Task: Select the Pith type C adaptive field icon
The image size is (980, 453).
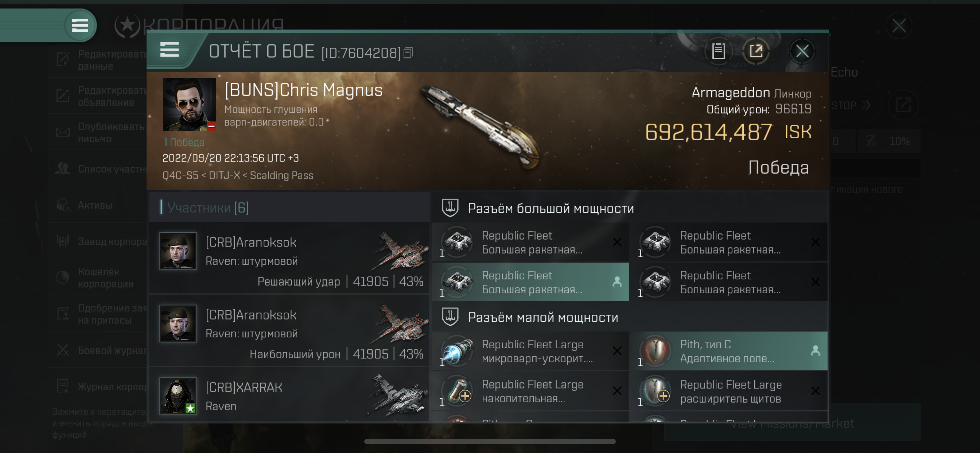Action: coord(656,351)
